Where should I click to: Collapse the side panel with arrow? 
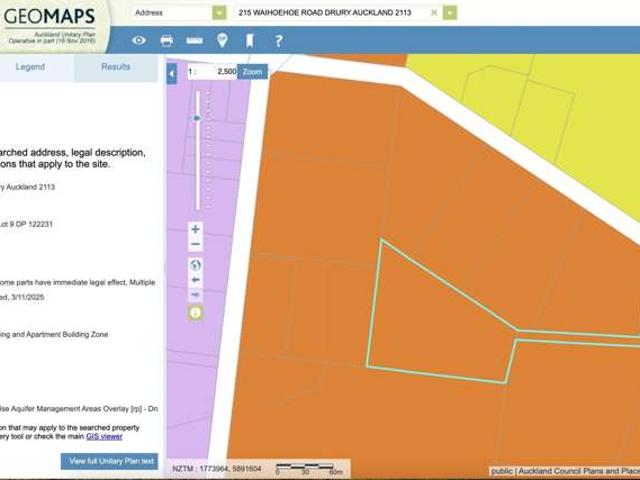click(x=172, y=73)
